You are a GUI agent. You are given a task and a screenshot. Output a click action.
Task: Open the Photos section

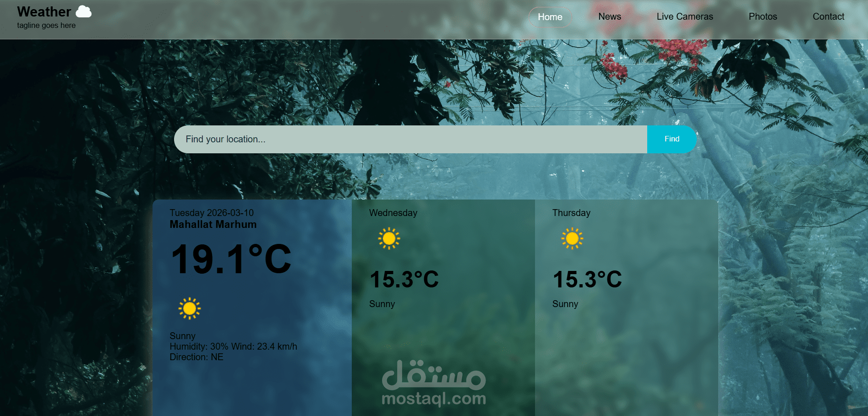click(x=762, y=16)
